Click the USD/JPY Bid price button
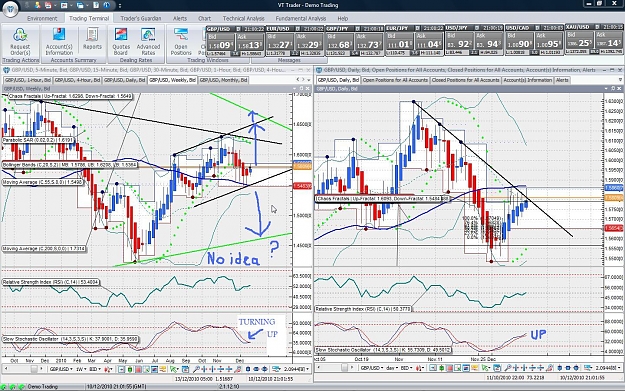625x391 pixels. tap(460, 41)
